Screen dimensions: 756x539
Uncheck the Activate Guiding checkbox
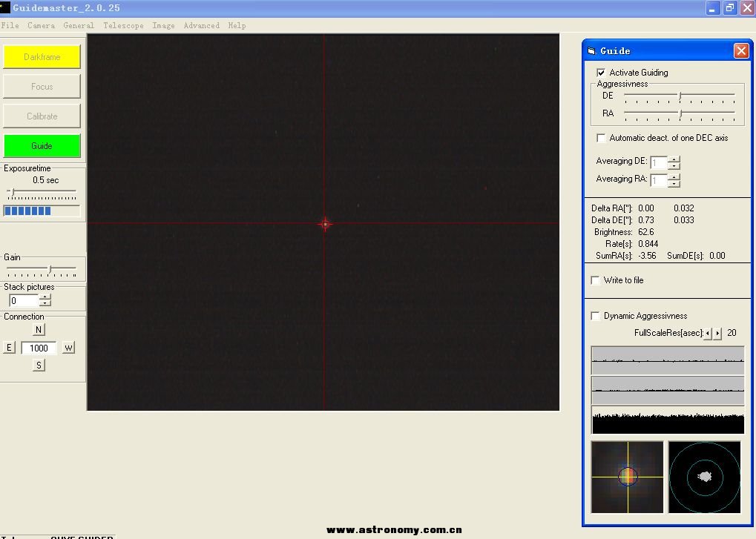601,73
